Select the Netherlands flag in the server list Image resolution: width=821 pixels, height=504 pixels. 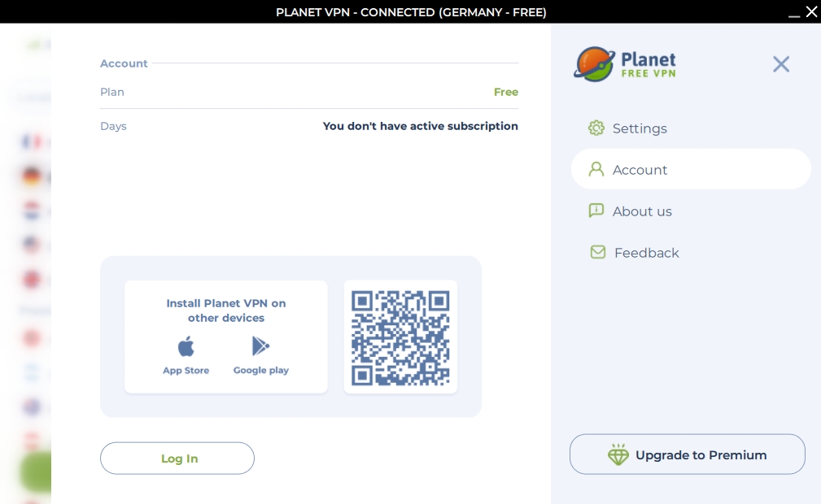click(31, 210)
